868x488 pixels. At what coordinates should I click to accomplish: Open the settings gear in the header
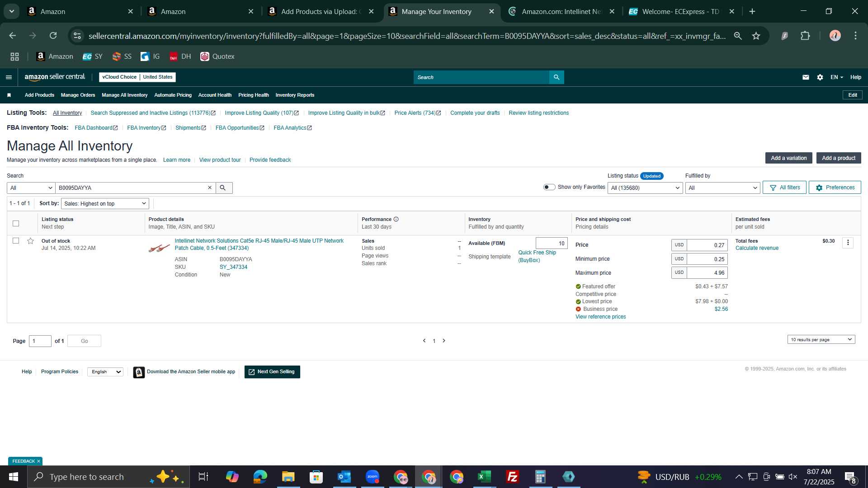click(x=820, y=77)
